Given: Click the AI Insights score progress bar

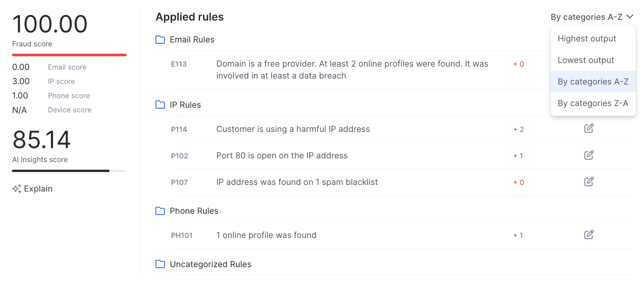Looking at the screenshot, I should pos(69,171).
